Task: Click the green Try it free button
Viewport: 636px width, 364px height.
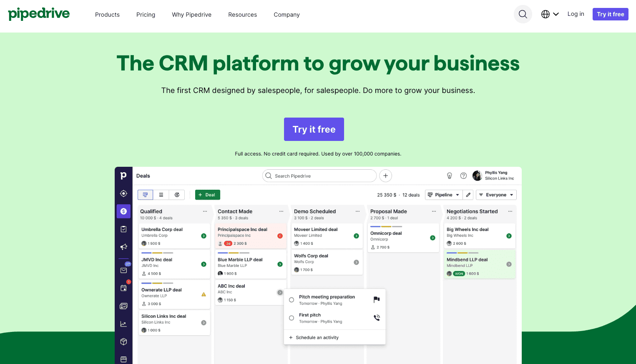Action: (314, 129)
